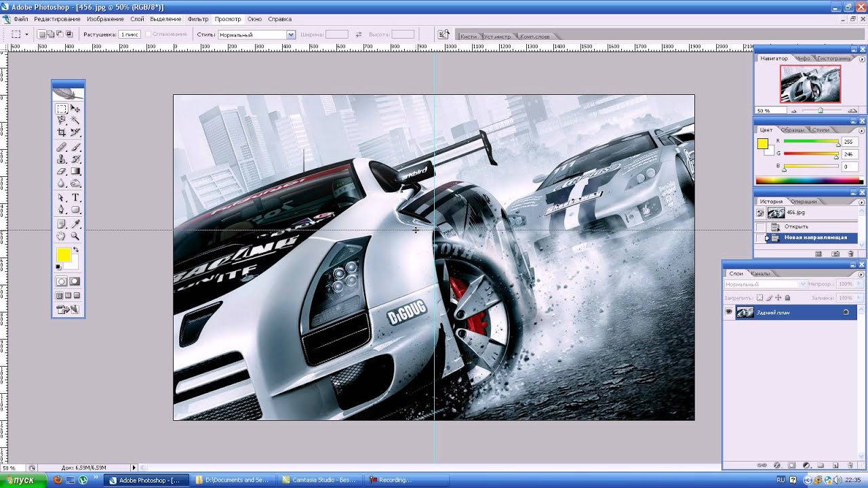The image size is (868, 488).
Task: Enable Quick Mask mode
Action: [75, 281]
